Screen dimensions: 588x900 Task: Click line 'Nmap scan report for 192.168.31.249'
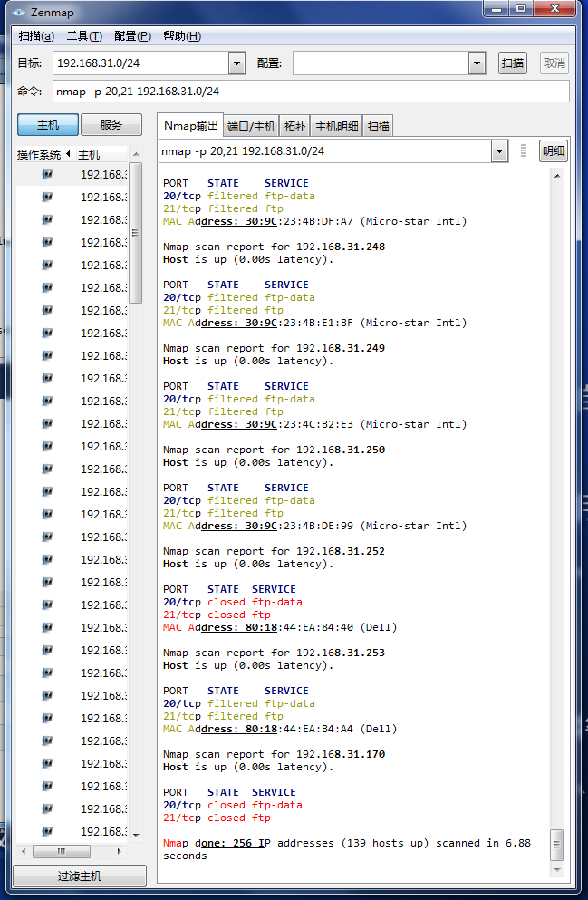(275, 348)
